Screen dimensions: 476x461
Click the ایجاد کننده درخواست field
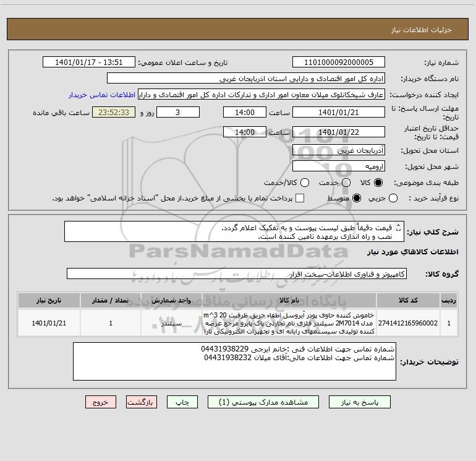coord(261,95)
